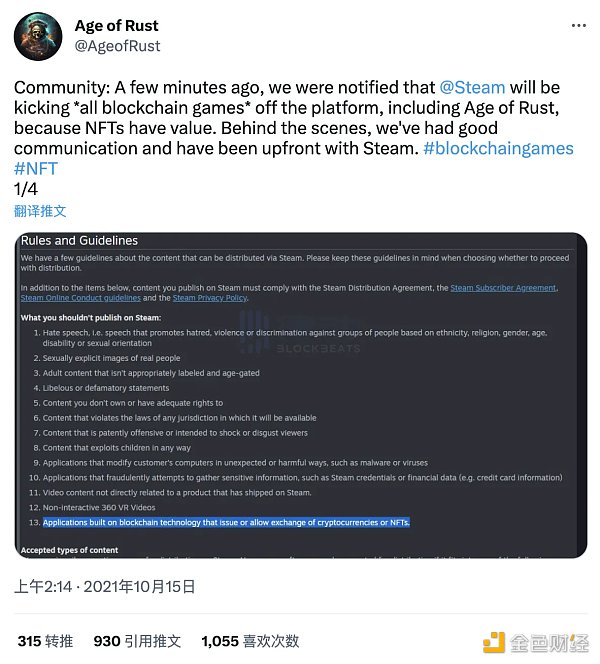
Task: Click the Steam Subscriber Agreement link
Action: [x=503, y=288]
